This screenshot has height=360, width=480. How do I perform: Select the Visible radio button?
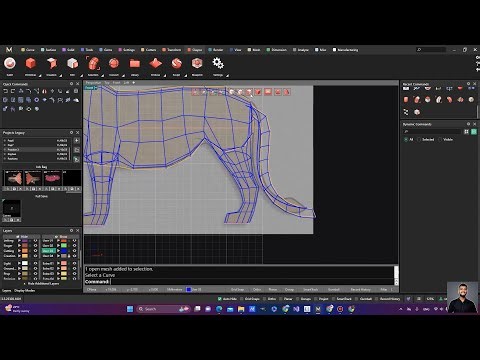click(440, 139)
